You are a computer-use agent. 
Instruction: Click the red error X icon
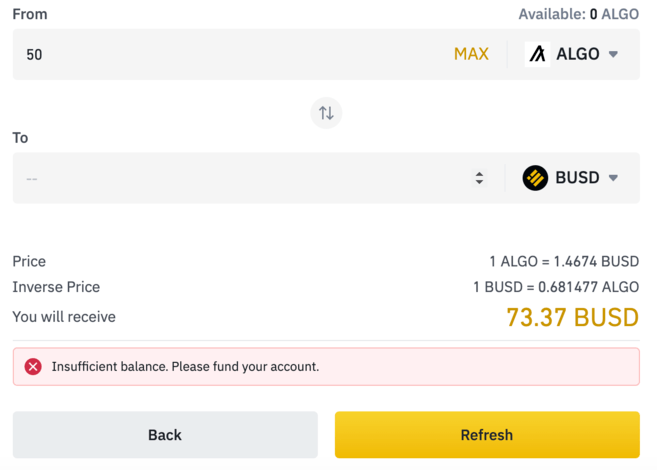(x=33, y=367)
